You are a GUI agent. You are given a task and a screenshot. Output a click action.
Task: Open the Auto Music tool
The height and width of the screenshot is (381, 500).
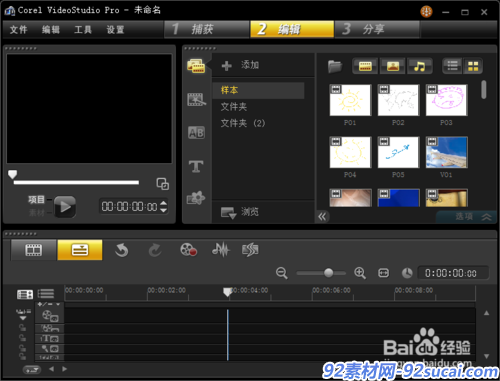pos(250,250)
